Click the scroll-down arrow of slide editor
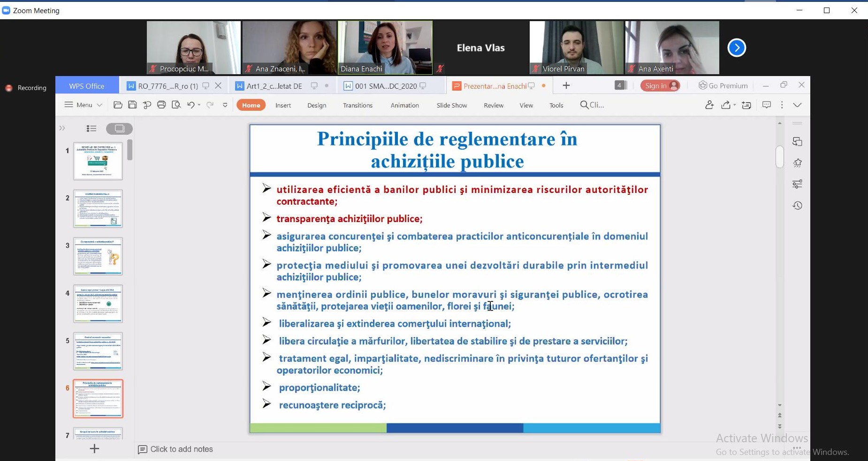This screenshot has height=461, width=868. coord(780,405)
